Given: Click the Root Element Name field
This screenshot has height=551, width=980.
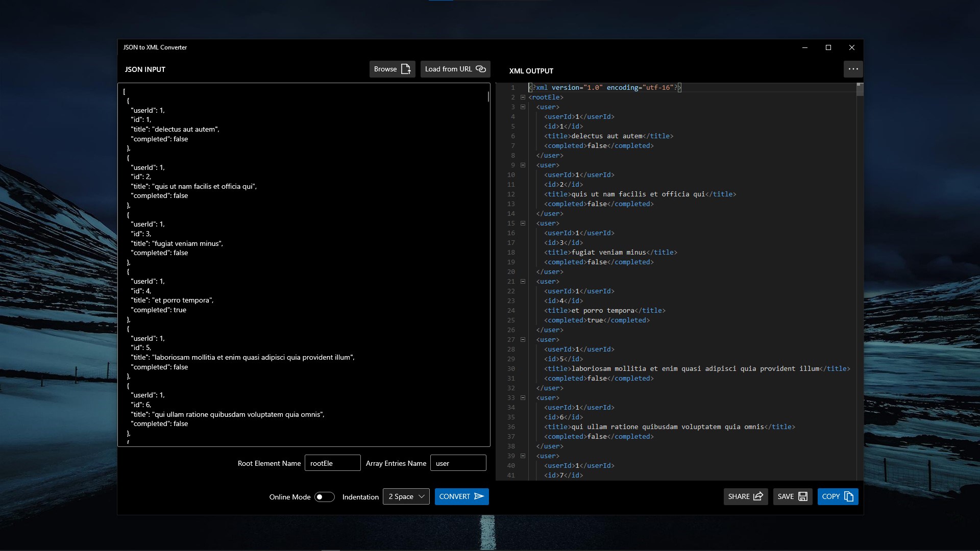Looking at the screenshot, I should pos(332,463).
